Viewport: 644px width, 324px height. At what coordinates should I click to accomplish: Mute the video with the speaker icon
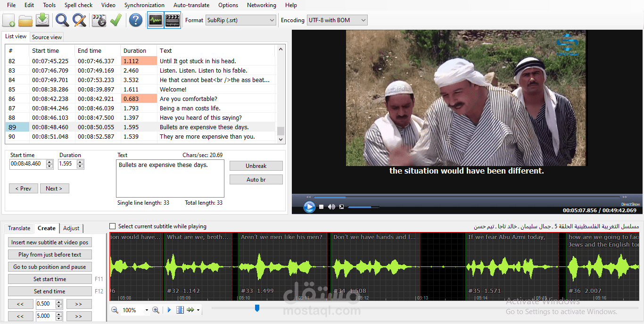(331, 207)
